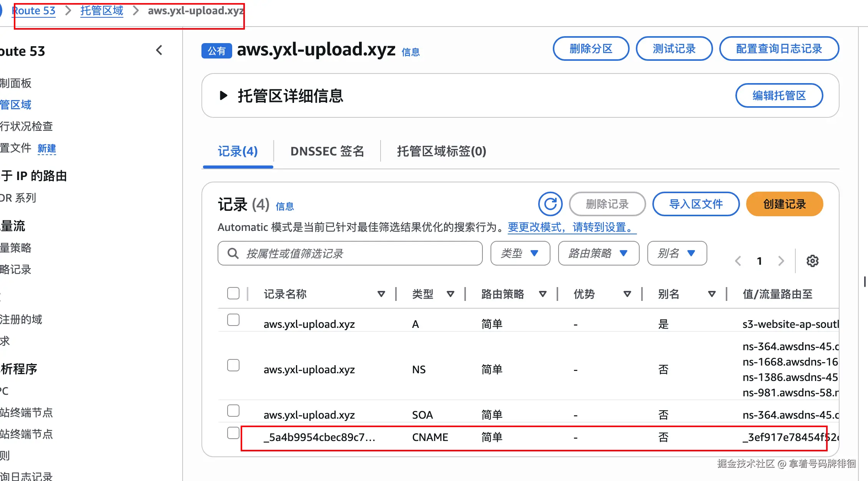
Task: Sort by the 别名 column arrow
Action: click(x=712, y=294)
